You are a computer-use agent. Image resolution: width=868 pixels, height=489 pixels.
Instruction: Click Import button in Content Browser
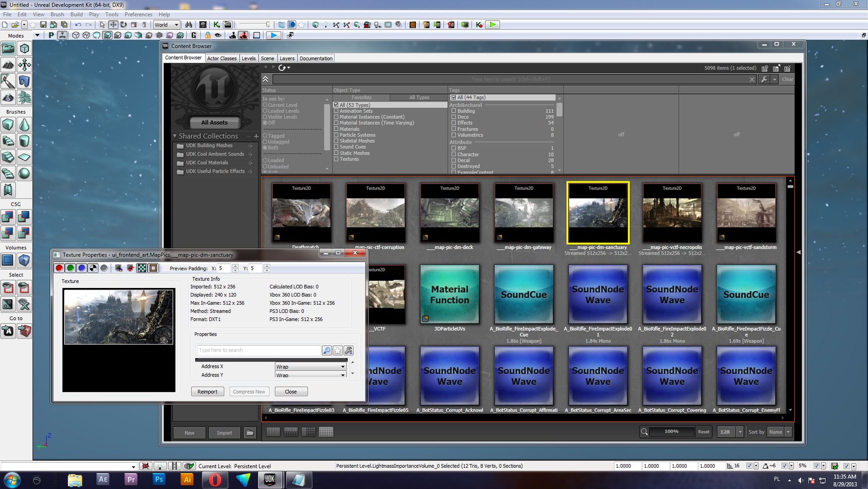225,432
